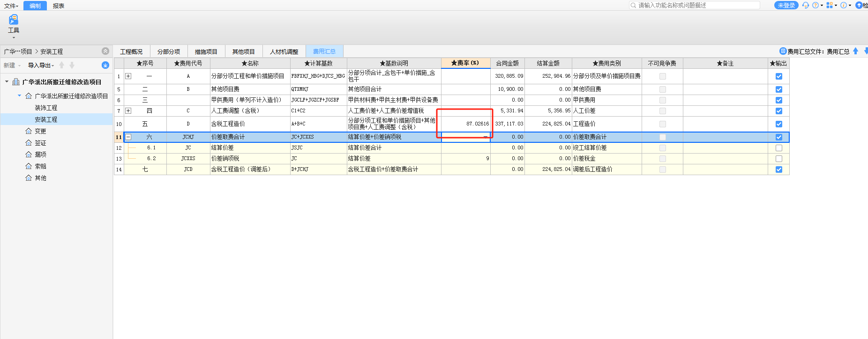Screen dimensions: 868x339
Task: Click the move-up arrow beside 费用汇总文件
Action: pyautogui.click(x=855, y=51)
